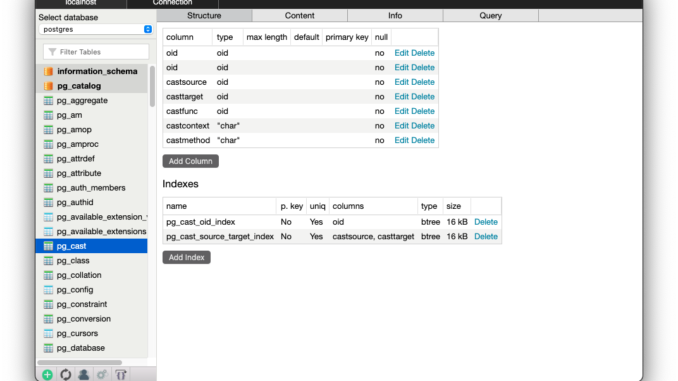This screenshot has width=678, height=381.
Task: Click the horizontal sidebar scrollbar
Action: click(80, 362)
